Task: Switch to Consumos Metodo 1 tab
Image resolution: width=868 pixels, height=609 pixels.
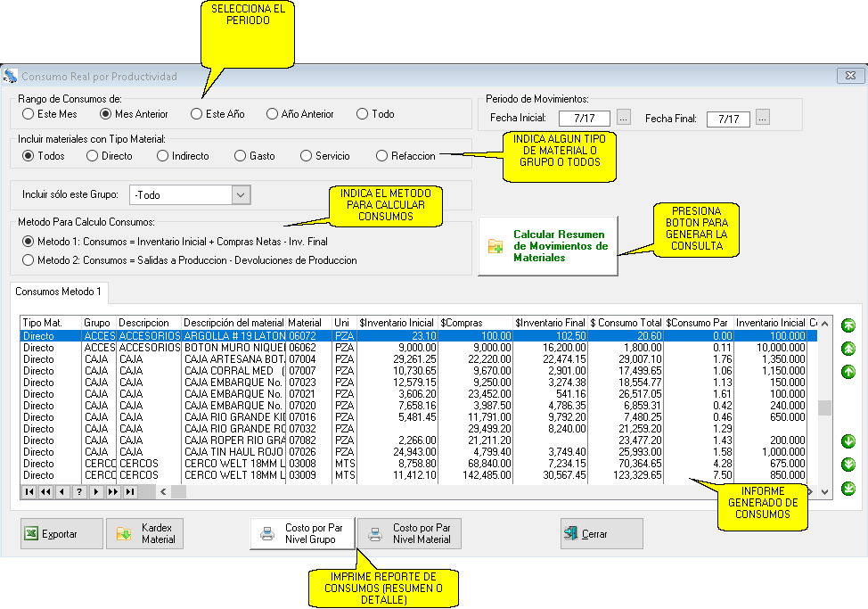Action: click(59, 292)
